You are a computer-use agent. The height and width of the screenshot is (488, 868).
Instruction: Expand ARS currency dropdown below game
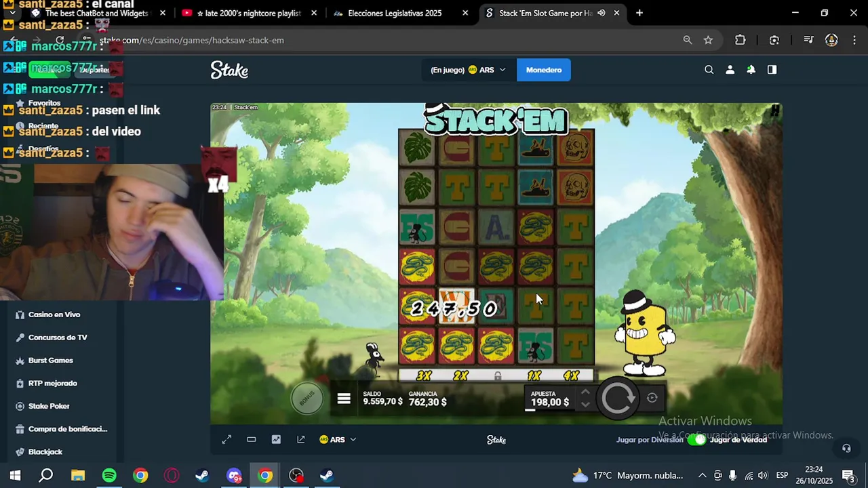(x=338, y=440)
